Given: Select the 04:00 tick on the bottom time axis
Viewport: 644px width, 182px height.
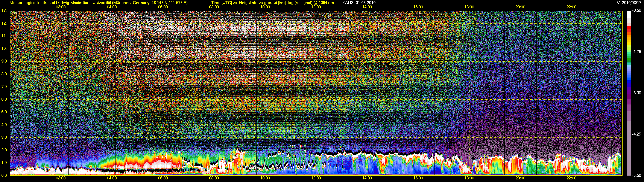Looking at the screenshot, I should click(x=112, y=178).
